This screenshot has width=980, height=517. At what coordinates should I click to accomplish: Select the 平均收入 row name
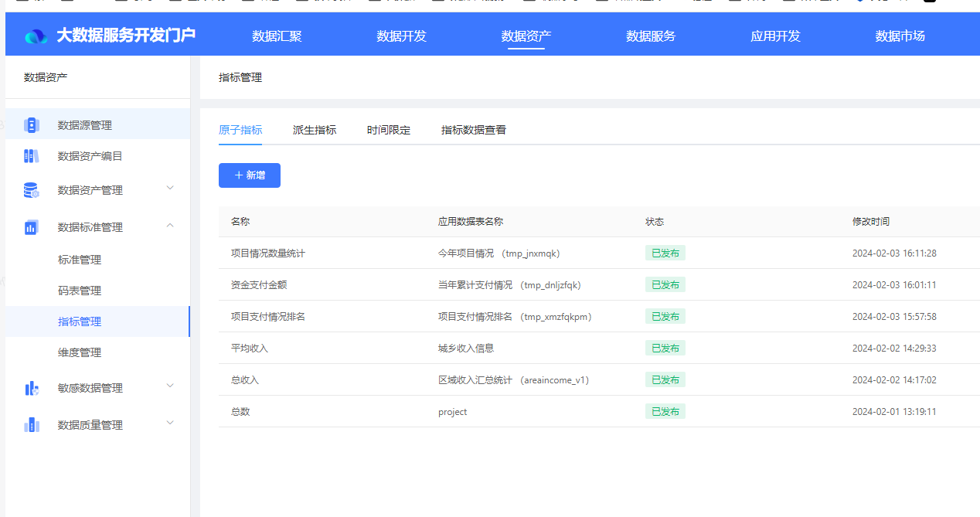(x=250, y=349)
